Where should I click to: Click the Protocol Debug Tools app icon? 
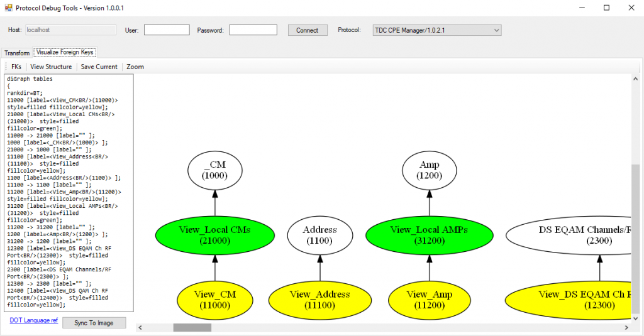click(x=9, y=8)
